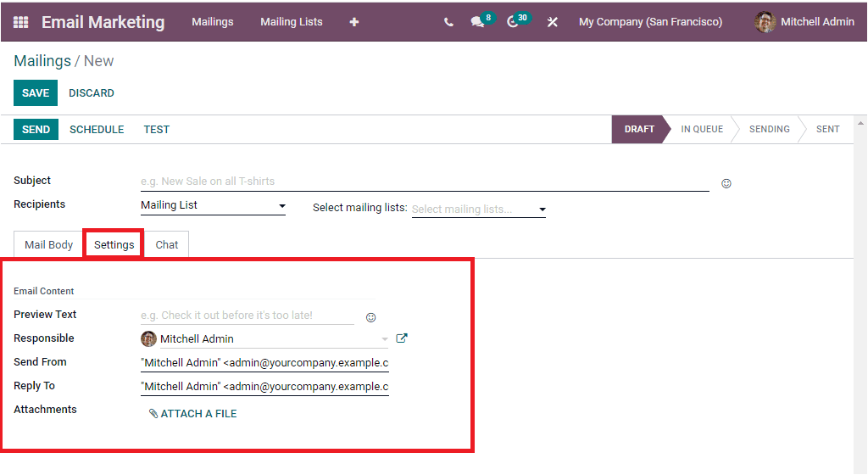This screenshot has width=868, height=475.
Task: Open the Select mailing lists dropdown
Action: click(479, 210)
